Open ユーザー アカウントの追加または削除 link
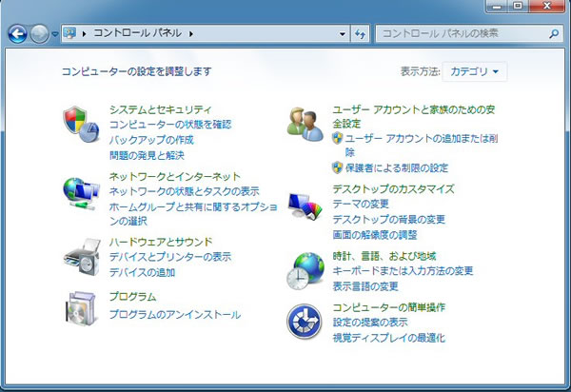Image resolution: width=571 pixels, height=392 pixels. (422, 145)
